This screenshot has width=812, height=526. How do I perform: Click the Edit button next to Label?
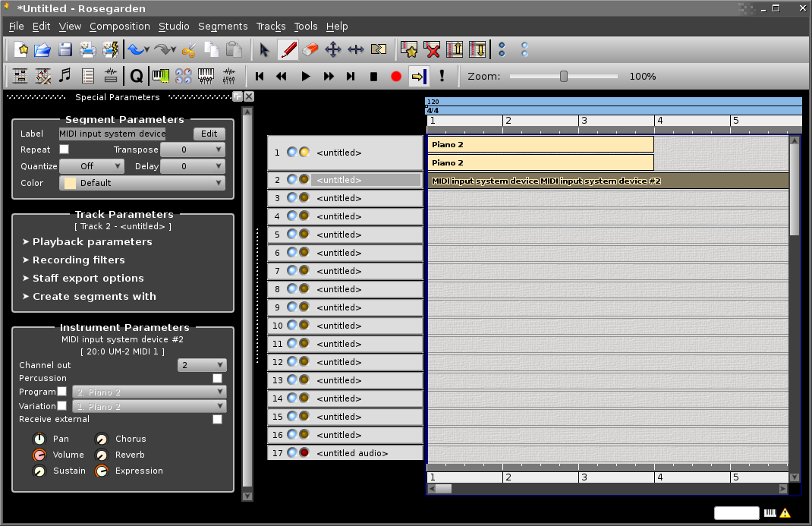209,134
